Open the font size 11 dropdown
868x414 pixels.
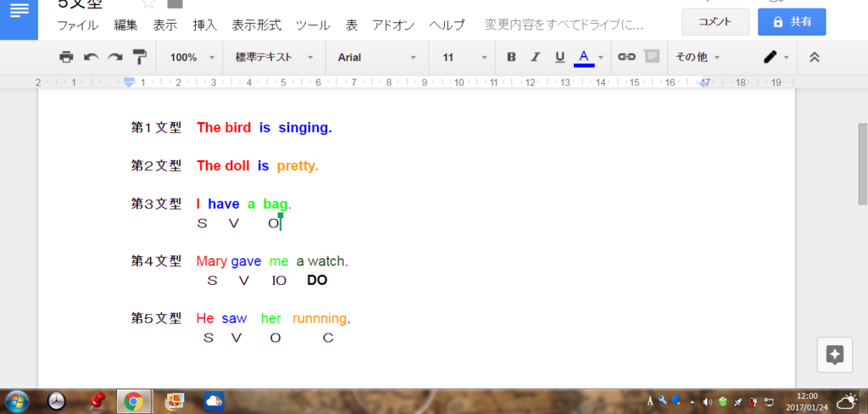tap(465, 57)
